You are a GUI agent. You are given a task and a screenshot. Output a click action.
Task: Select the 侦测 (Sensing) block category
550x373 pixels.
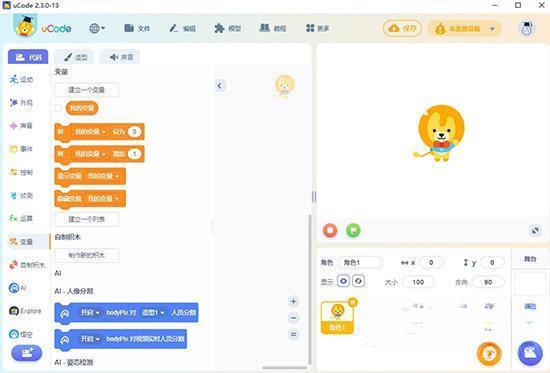click(x=22, y=195)
